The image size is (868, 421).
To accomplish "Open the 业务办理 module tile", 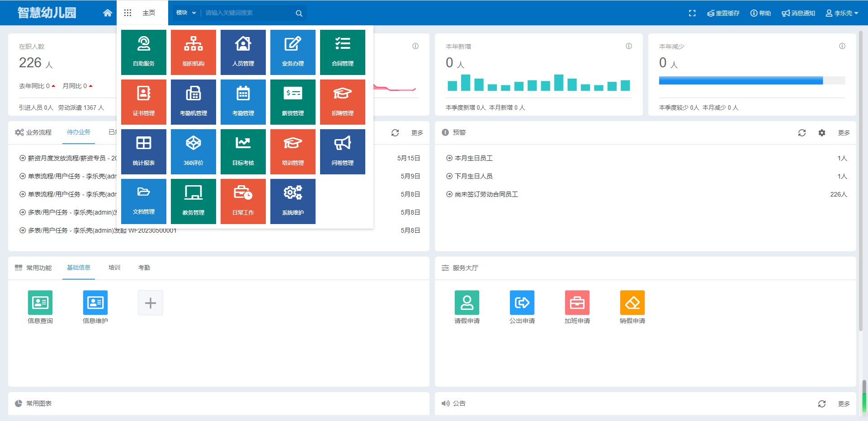I will (293, 52).
